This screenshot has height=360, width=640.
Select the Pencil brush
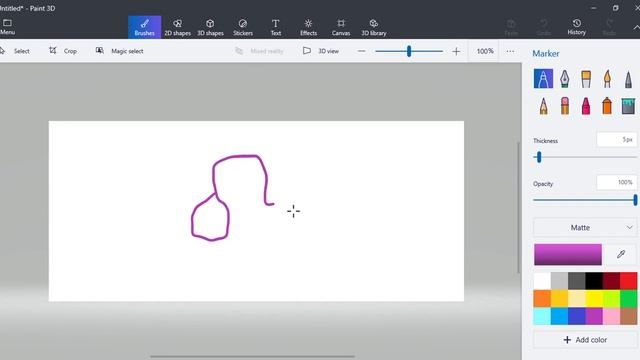(x=543, y=106)
